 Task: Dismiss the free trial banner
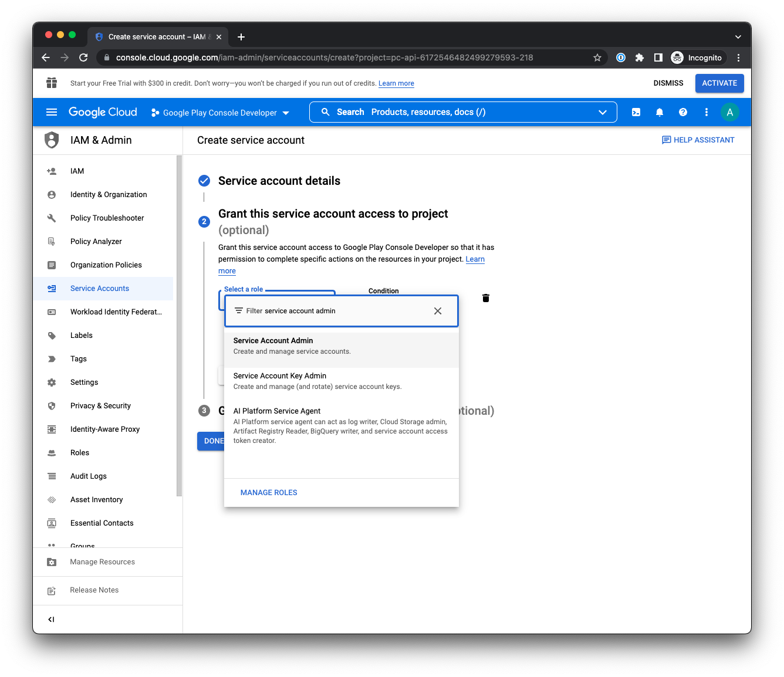pyautogui.click(x=668, y=83)
